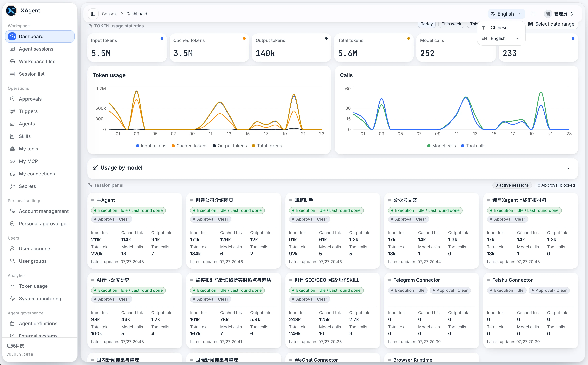Toggle Model calls legend in Calls chart
588x365 pixels.
coord(442,146)
